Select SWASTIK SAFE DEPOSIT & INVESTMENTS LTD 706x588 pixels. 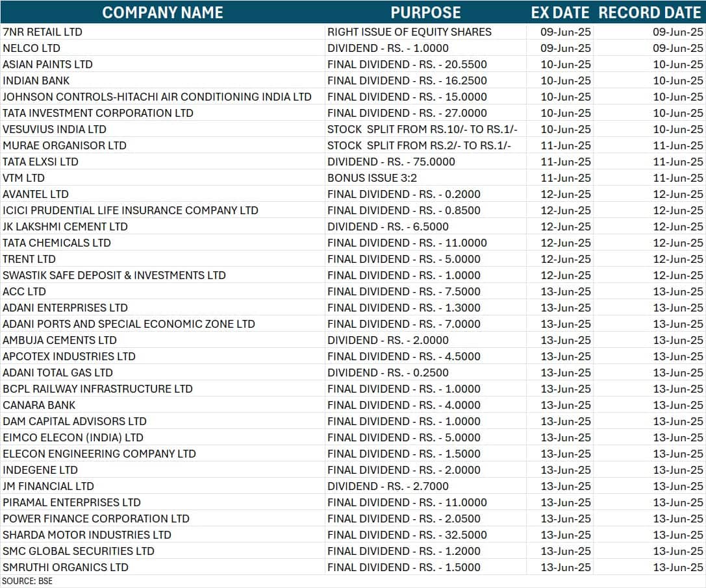[114, 275]
